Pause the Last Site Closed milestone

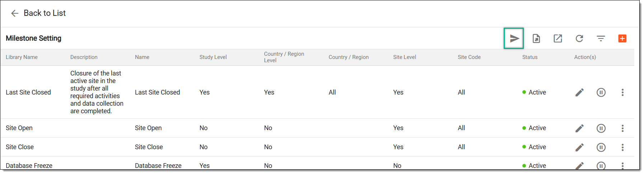(601, 92)
